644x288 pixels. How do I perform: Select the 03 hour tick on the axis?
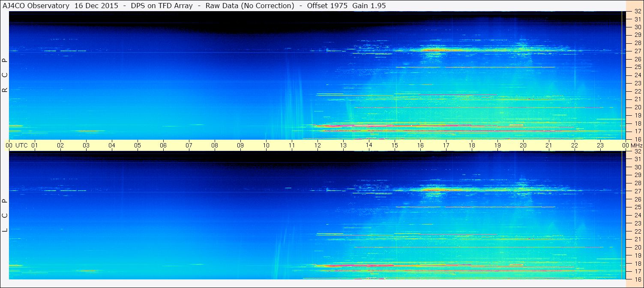coord(86,145)
